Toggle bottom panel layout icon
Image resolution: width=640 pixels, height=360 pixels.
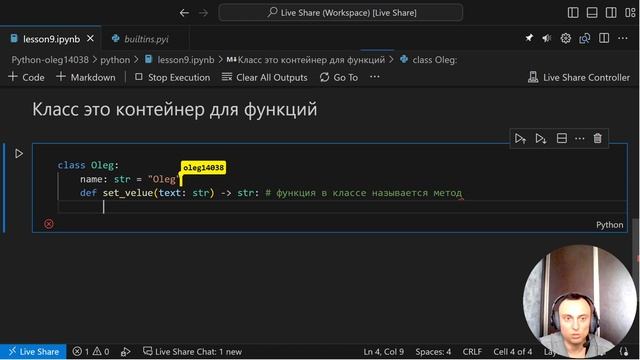coord(592,13)
